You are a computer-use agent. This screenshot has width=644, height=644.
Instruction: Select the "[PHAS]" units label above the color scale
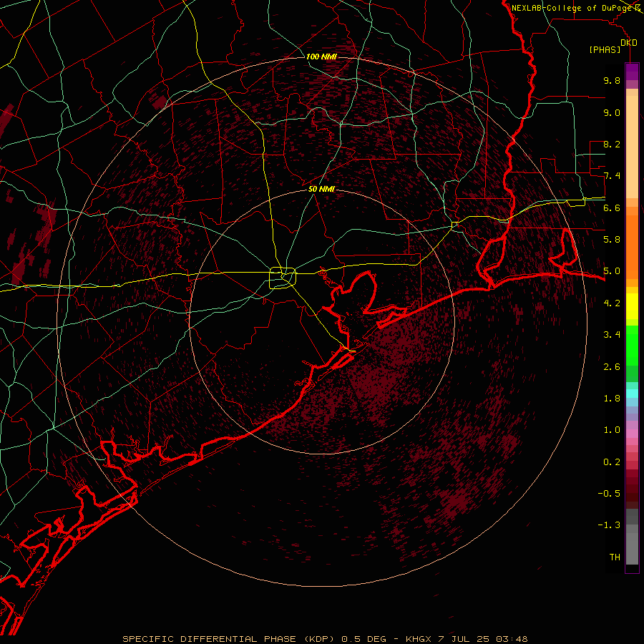click(605, 50)
